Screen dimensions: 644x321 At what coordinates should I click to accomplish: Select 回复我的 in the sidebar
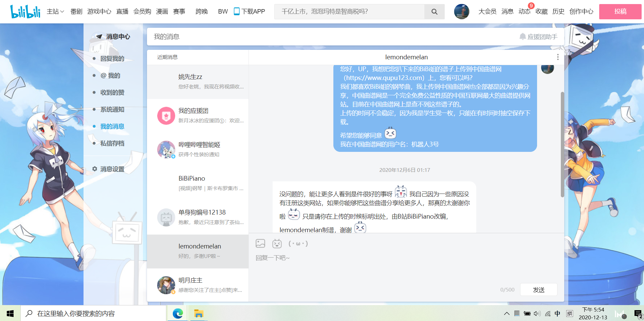(112, 59)
